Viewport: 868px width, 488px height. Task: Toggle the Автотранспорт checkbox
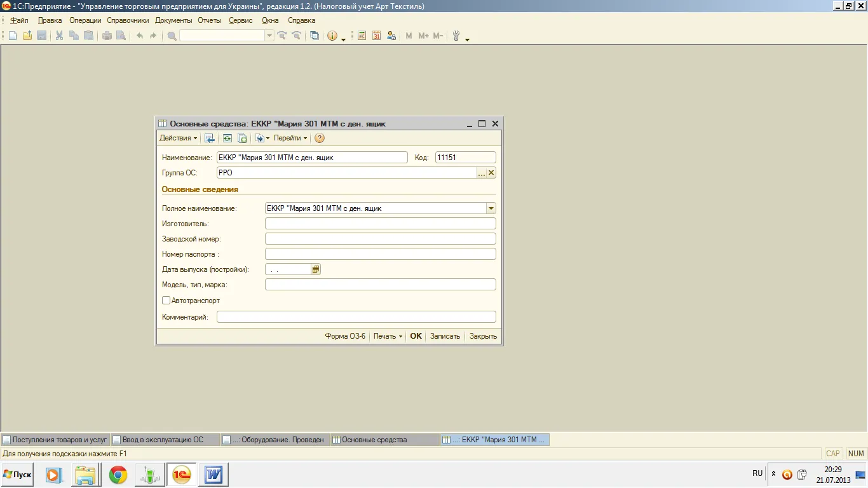coord(166,300)
